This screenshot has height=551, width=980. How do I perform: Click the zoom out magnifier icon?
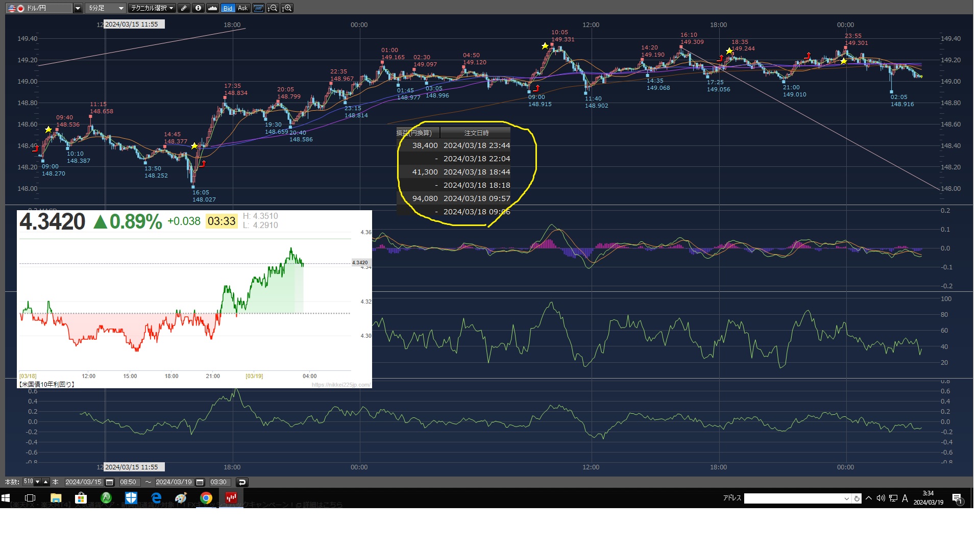click(273, 8)
